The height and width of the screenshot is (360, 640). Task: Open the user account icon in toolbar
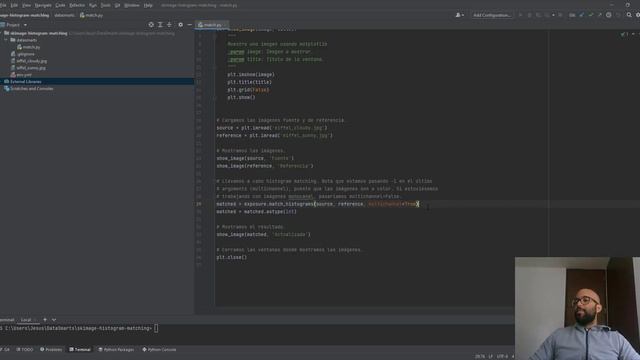pyautogui.click(x=459, y=15)
